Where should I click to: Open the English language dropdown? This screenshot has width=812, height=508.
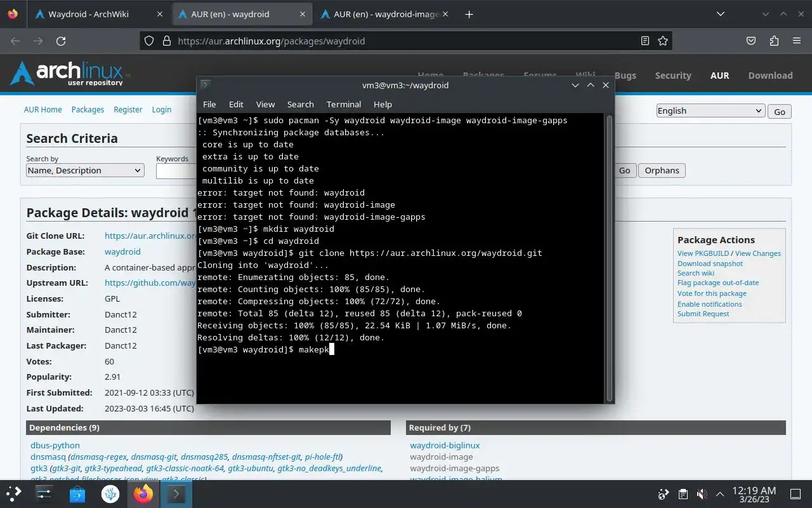tap(710, 110)
